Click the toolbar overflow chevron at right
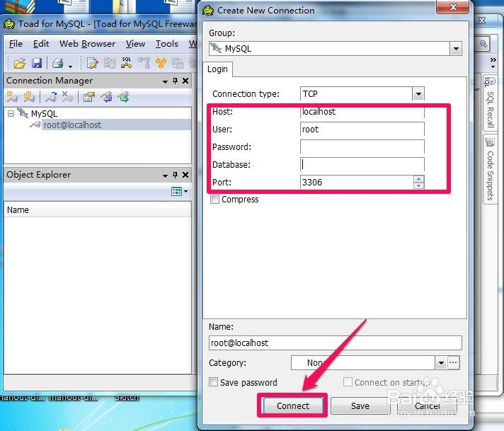Viewport: 504px width, 431px height. (493, 62)
